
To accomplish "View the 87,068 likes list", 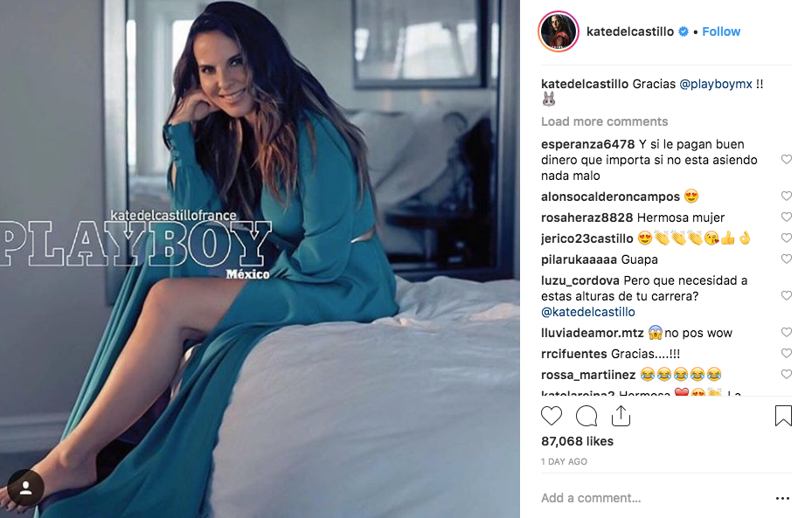I will click(577, 441).
